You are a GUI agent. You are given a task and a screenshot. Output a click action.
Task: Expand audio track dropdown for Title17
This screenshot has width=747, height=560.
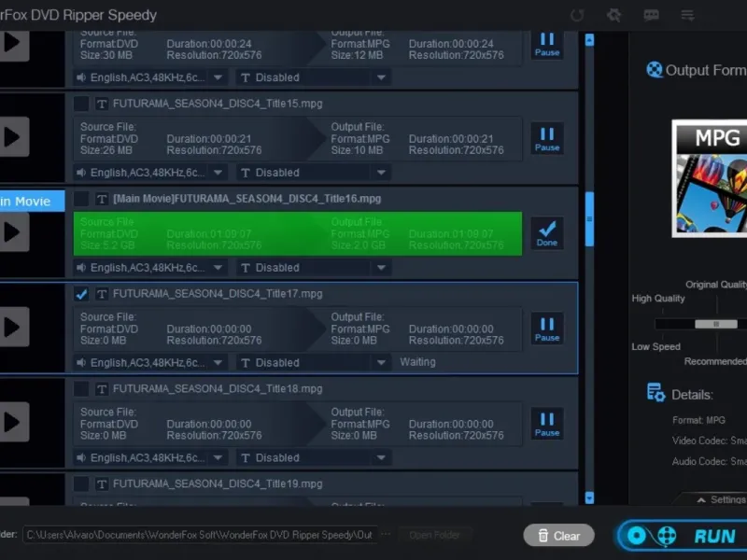pos(218,363)
